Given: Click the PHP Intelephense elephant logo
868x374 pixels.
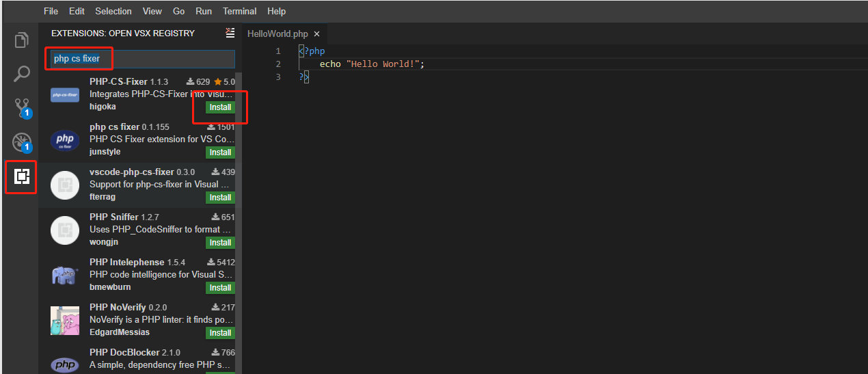Looking at the screenshot, I should pos(65,276).
